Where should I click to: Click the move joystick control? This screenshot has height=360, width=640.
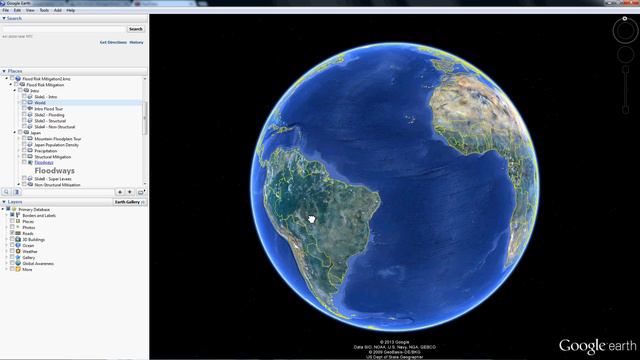coord(625,55)
